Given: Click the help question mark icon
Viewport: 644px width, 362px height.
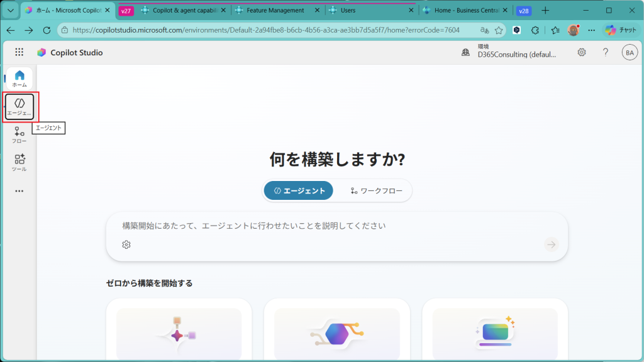Looking at the screenshot, I should pos(606,53).
